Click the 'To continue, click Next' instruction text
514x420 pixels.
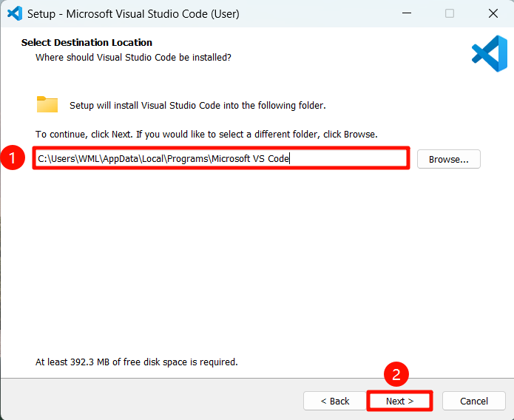tap(206, 135)
